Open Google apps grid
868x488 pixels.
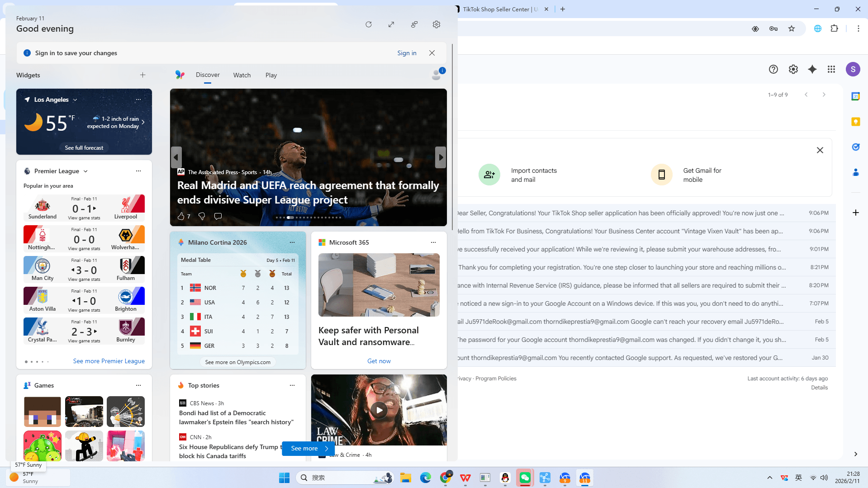[831, 69]
